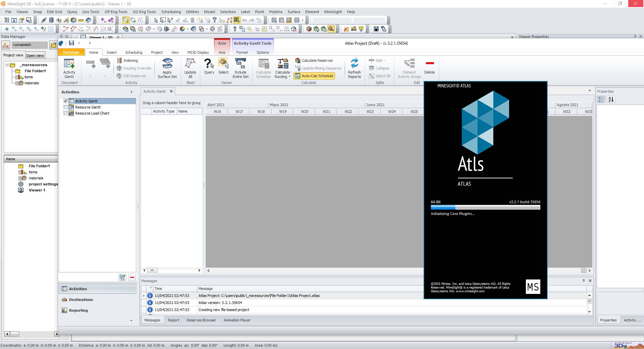Click the bulldozer equipment icon in toolbar
Viewport: 644px width, 349px height.
coord(354,29)
